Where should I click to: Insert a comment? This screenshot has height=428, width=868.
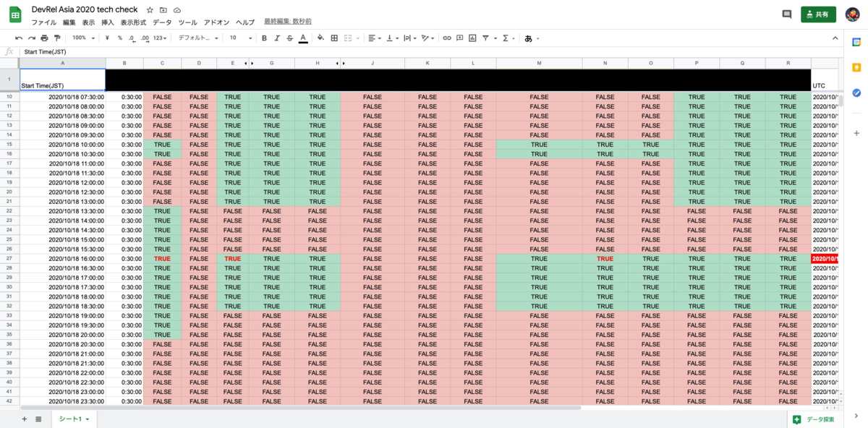[x=460, y=38]
